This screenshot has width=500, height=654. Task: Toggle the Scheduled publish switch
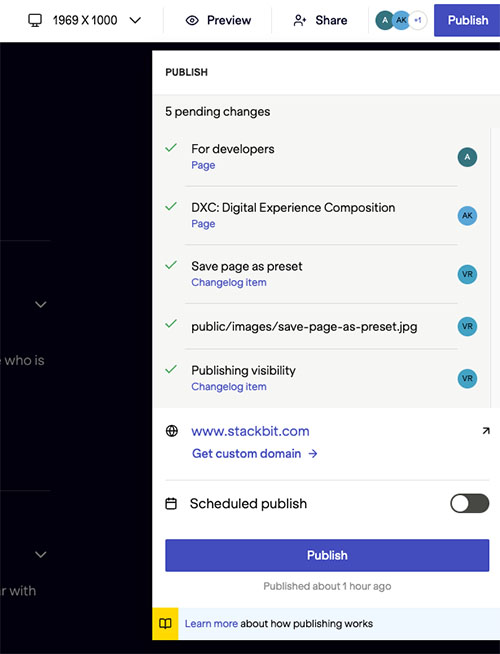click(470, 503)
